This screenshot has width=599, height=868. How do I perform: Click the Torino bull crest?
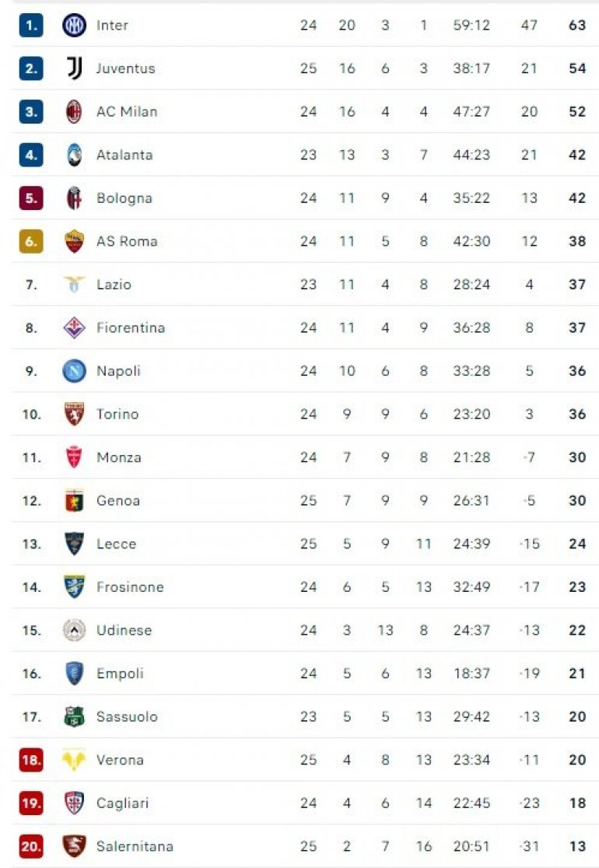click(74, 414)
